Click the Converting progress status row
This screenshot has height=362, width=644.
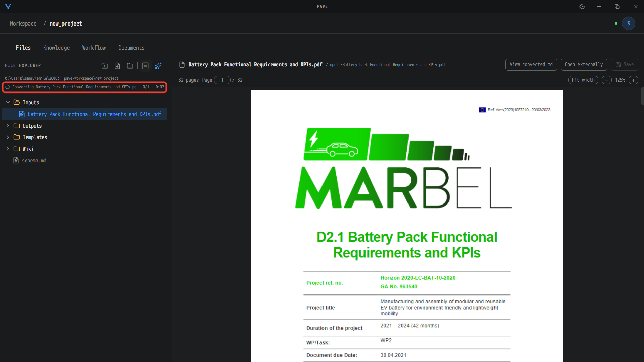pos(85,87)
